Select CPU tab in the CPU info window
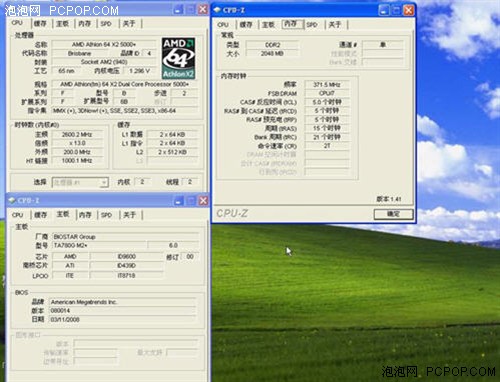Image resolution: width=500 pixels, height=382 pixels. (x=17, y=23)
